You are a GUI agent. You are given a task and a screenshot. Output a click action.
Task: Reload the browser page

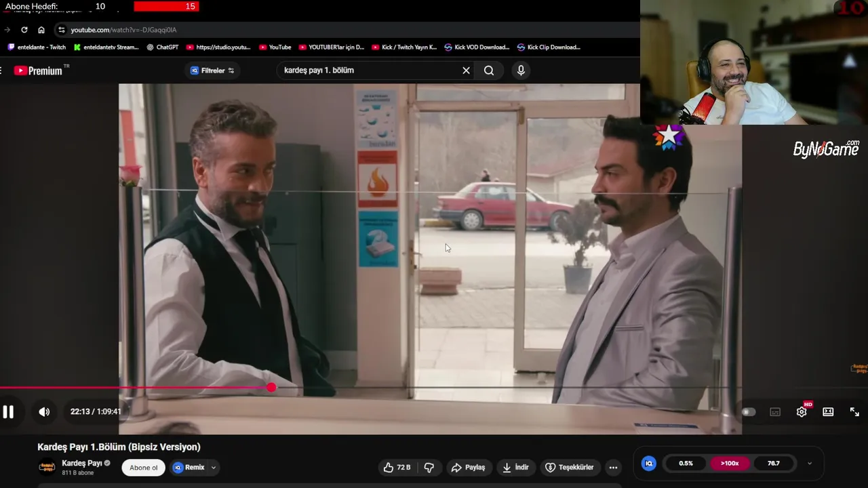(x=24, y=30)
